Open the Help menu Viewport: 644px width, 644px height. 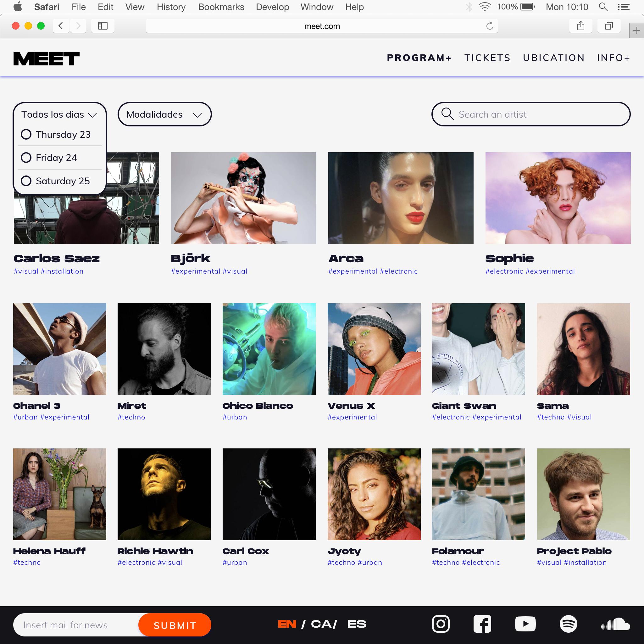tap(354, 7)
